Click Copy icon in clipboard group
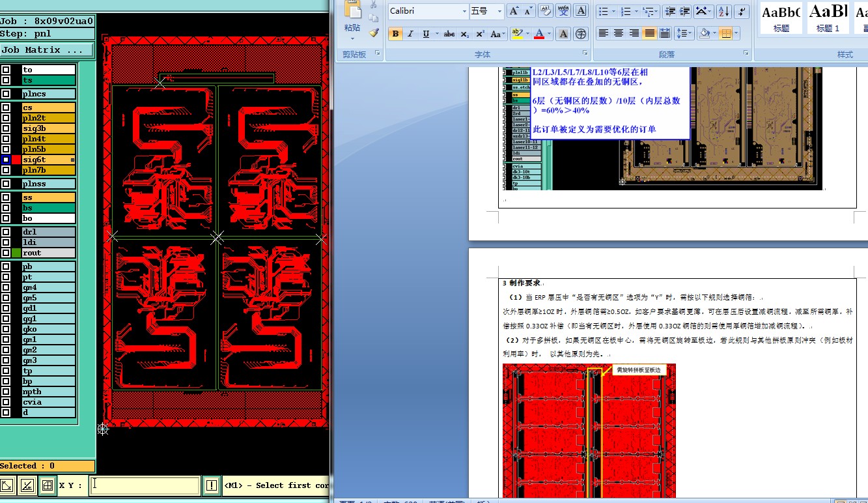 click(374, 18)
